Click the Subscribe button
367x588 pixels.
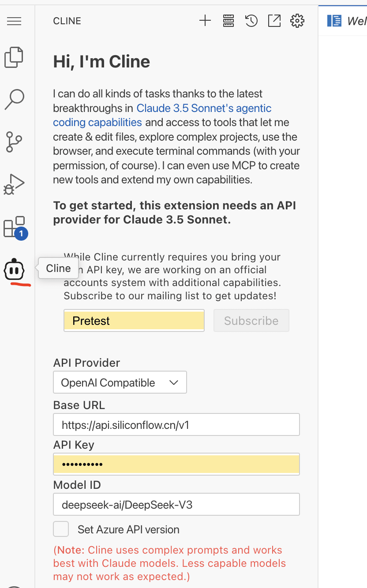point(251,320)
